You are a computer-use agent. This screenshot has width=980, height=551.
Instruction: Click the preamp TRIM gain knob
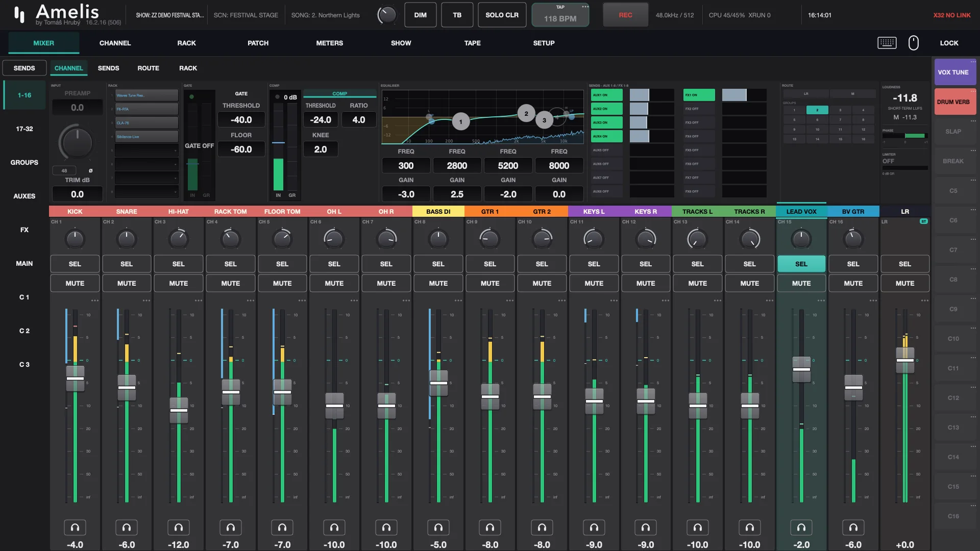pyautogui.click(x=77, y=142)
